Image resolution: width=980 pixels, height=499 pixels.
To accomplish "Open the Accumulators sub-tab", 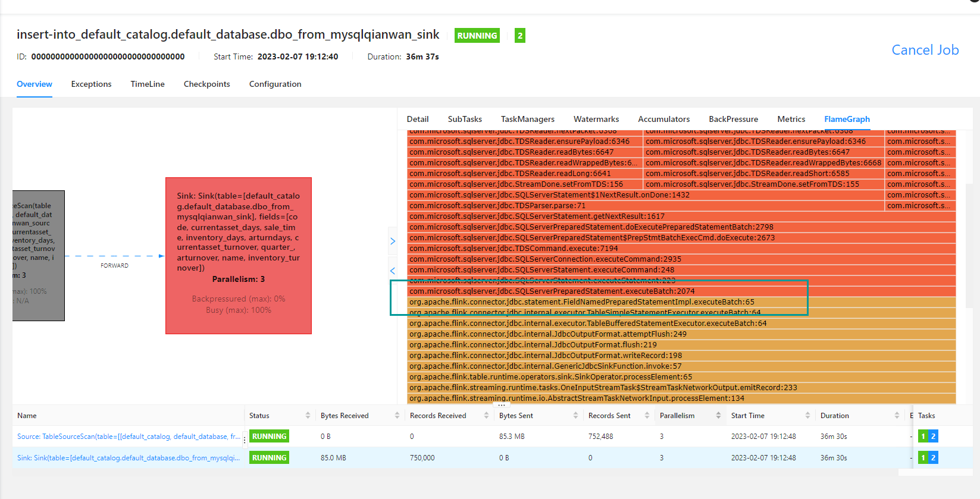I will [x=664, y=119].
